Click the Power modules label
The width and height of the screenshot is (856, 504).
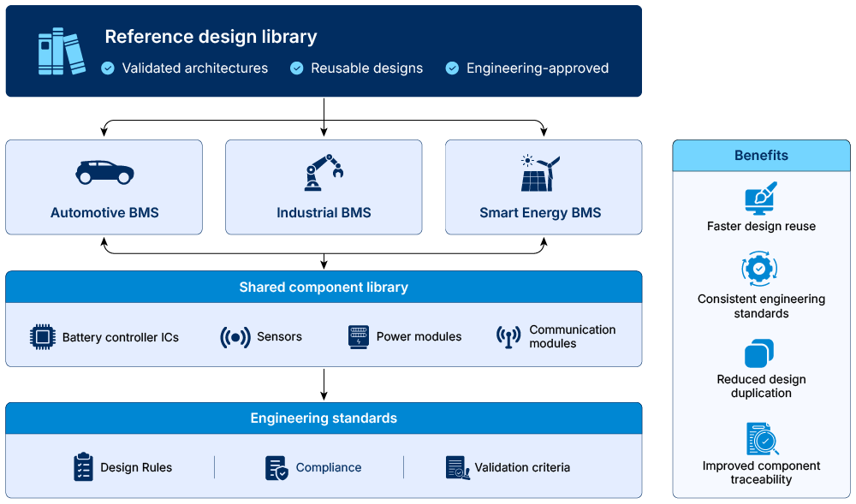[419, 336]
